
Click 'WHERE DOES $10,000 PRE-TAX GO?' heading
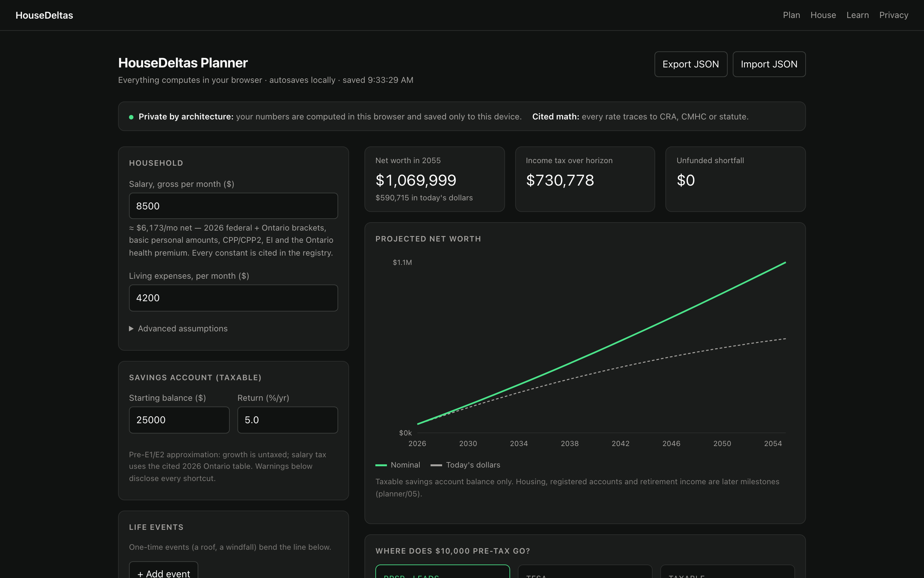(452, 551)
